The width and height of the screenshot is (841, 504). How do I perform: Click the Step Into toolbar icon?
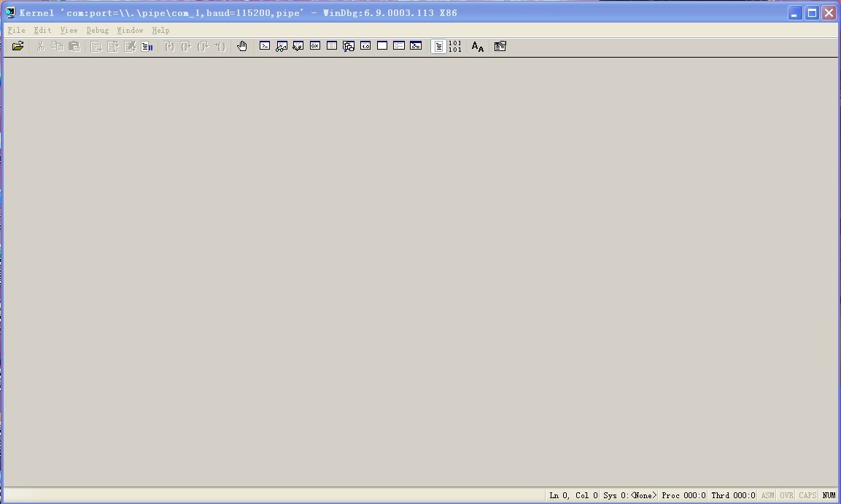[x=169, y=46]
